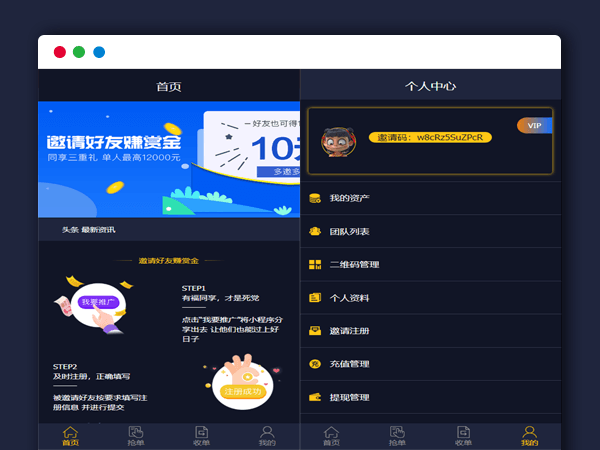Image resolution: width=600 pixels, height=450 pixels.
Task: Open 抢单 from the 个人中心 bottom bar
Action: 397,436
